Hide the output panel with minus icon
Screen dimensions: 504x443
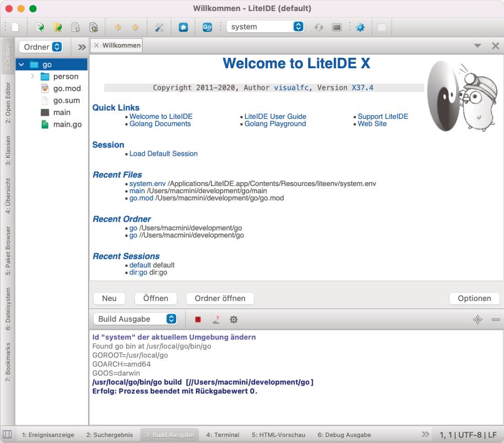click(496, 319)
